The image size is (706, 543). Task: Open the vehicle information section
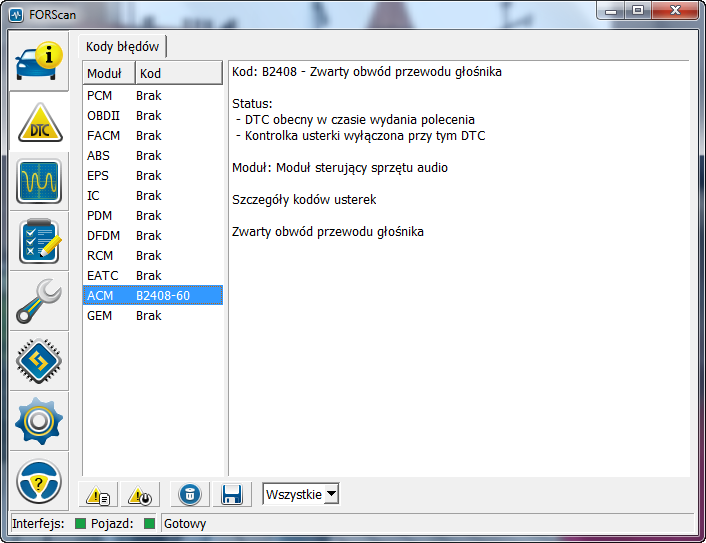coord(39,61)
